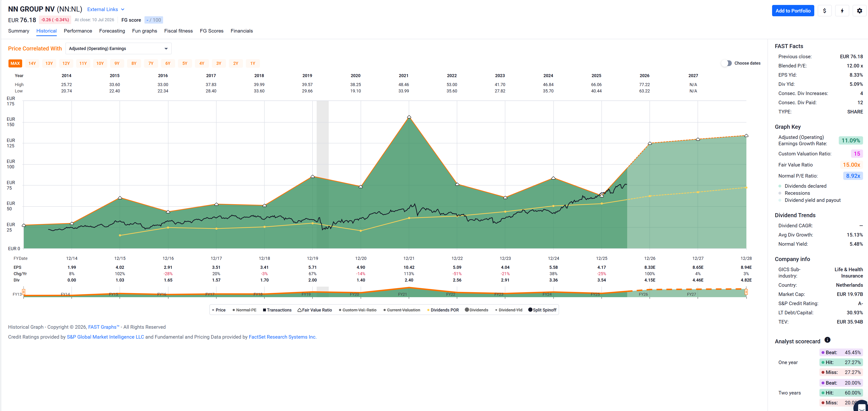
Task: Click the left range slider handle at FY13
Action: coord(24,292)
